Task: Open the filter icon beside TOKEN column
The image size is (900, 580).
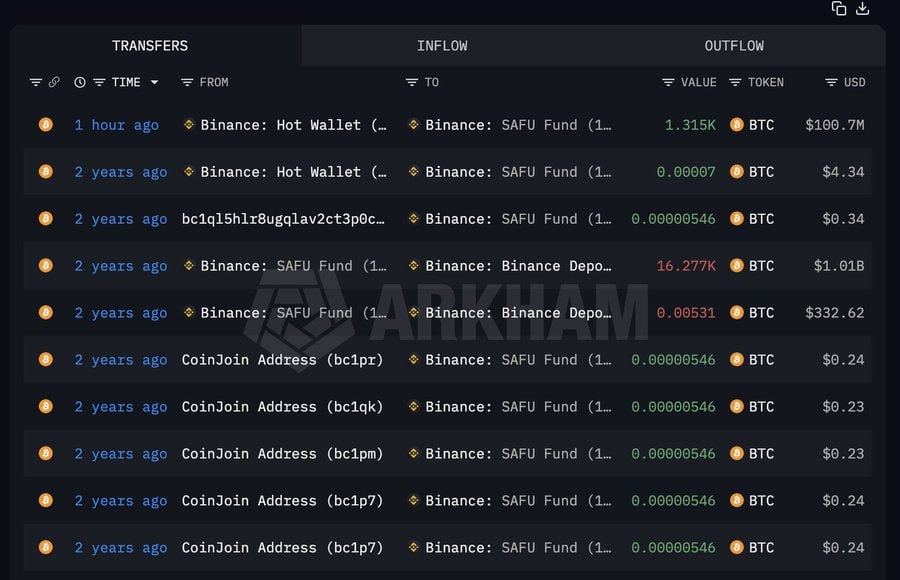Action: 735,82
